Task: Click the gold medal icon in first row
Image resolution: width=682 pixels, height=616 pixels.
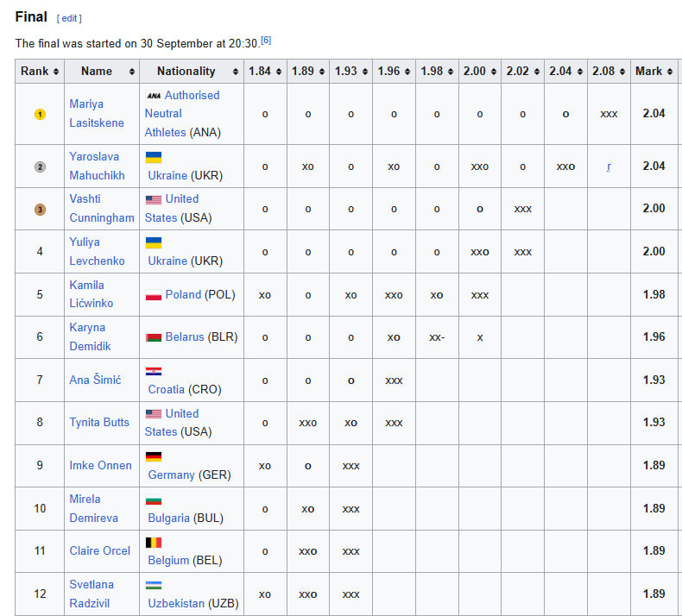Action: 39,114
